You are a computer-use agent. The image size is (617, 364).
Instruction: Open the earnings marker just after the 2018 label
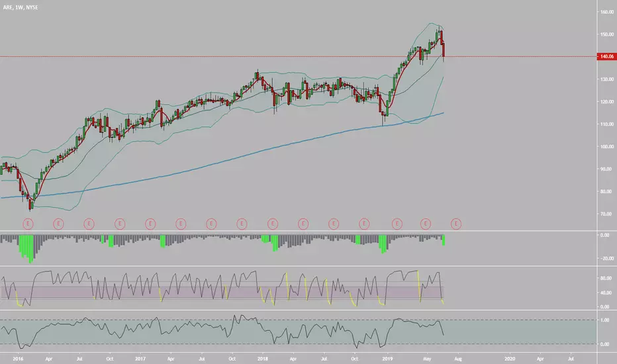[x=273, y=224]
